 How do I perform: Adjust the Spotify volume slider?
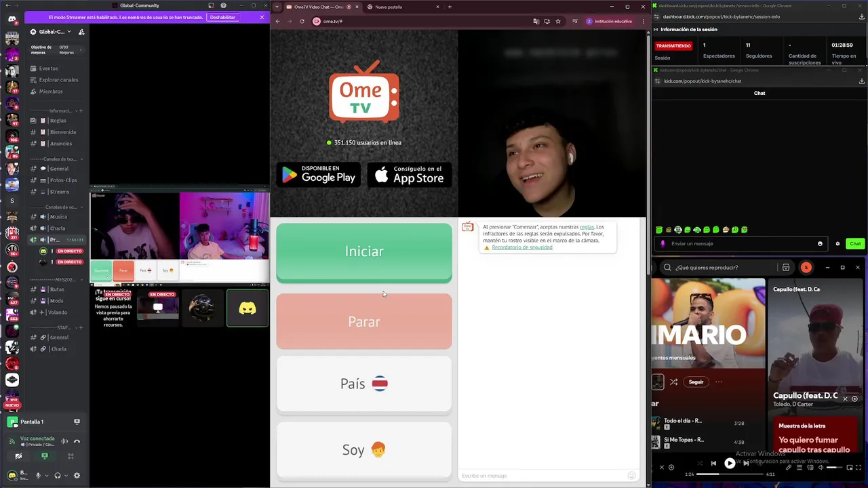point(835,468)
